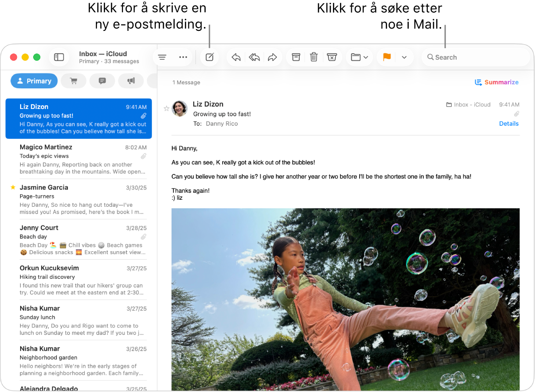Image resolution: width=535 pixels, height=392 pixels.
Task: Move the message to Trash
Action: 314,57
